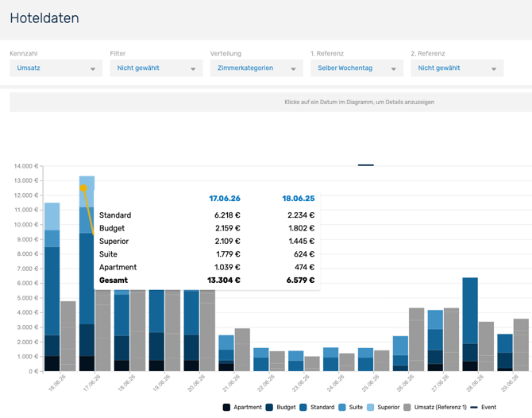Image resolution: width=532 pixels, height=418 pixels.
Task: Hide the Standard series via legend
Action: [x=317, y=407]
